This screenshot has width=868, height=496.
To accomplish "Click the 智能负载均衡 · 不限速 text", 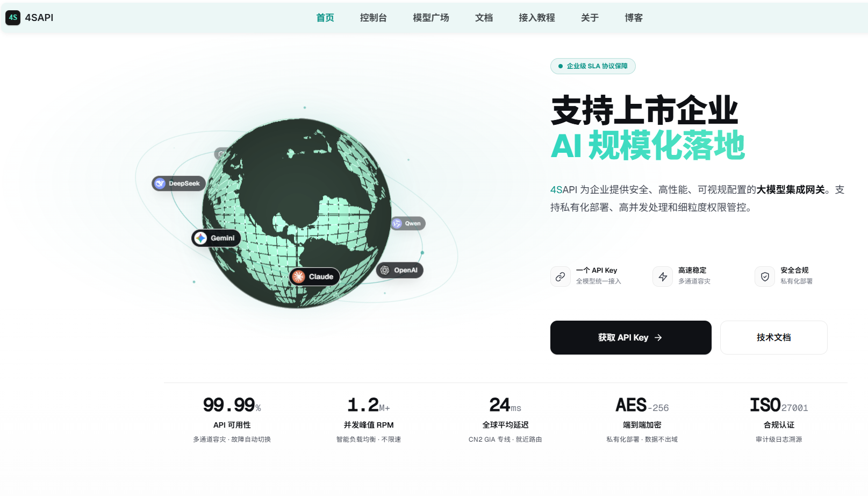I will [x=369, y=440].
